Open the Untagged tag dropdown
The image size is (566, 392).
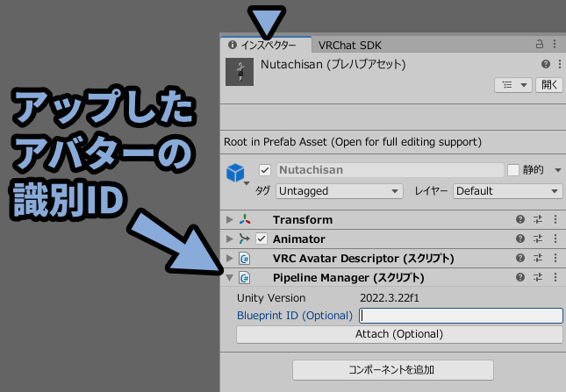pyautogui.click(x=340, y=191)
